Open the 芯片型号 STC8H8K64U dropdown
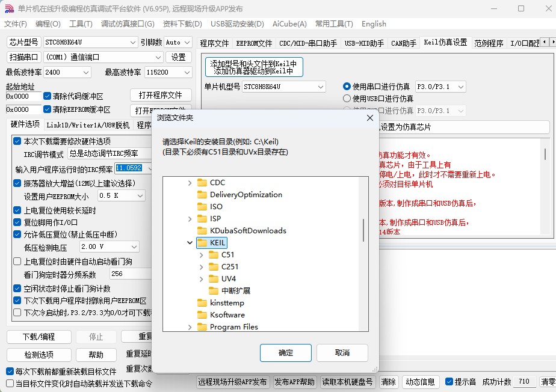The image size is (556, 392). click(90, 42)
